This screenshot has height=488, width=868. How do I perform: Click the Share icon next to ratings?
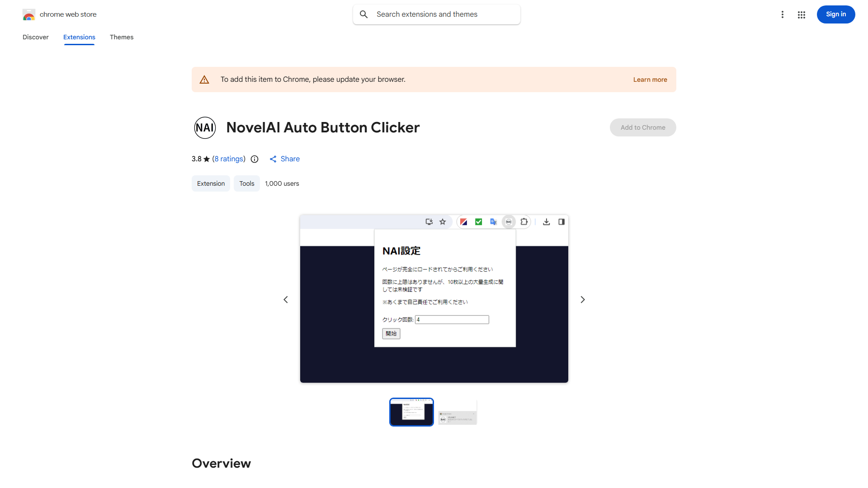point(273,159)
